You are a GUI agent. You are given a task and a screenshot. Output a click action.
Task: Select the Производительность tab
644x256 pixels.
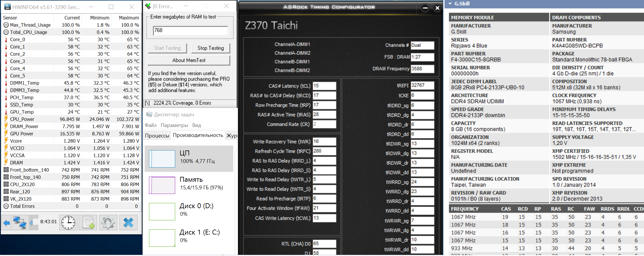point(198,135)
